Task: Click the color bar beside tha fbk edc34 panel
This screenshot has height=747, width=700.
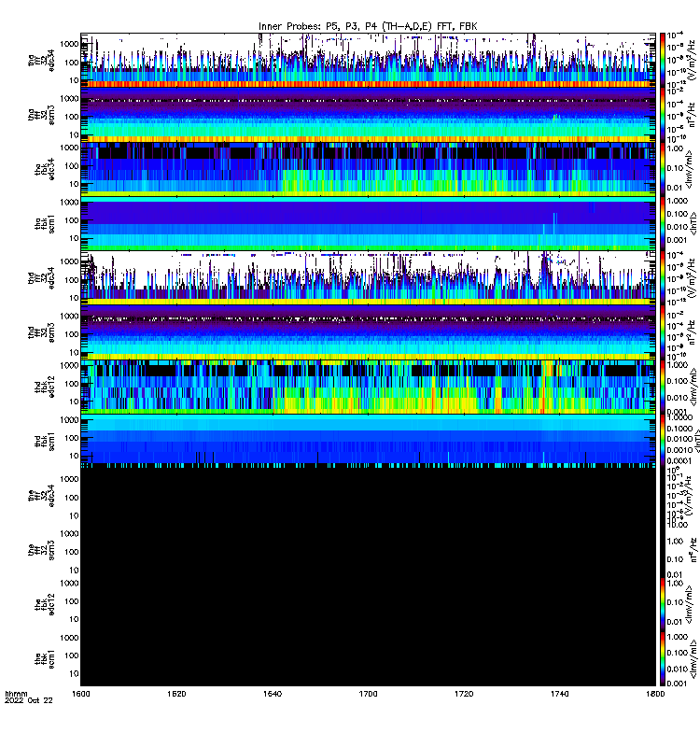Action: (x=663, y=169)
